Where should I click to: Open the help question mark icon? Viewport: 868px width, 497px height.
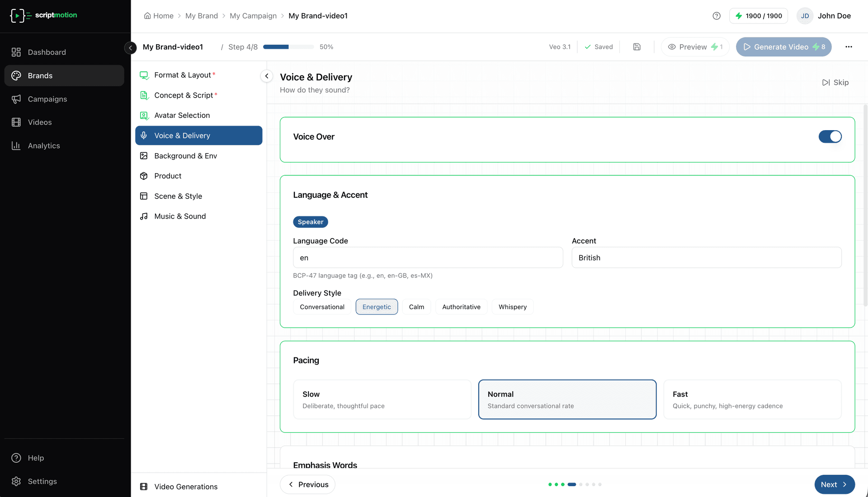tap(716, 15)
